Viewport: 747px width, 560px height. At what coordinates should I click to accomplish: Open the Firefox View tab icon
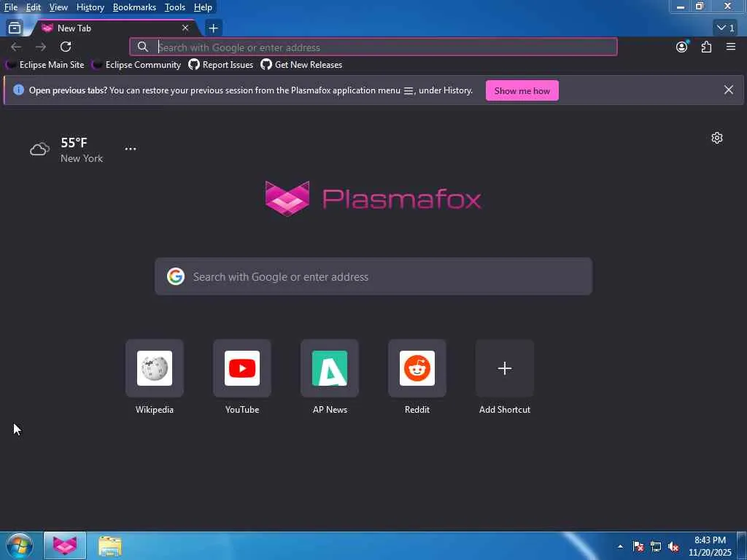(15, 28)
